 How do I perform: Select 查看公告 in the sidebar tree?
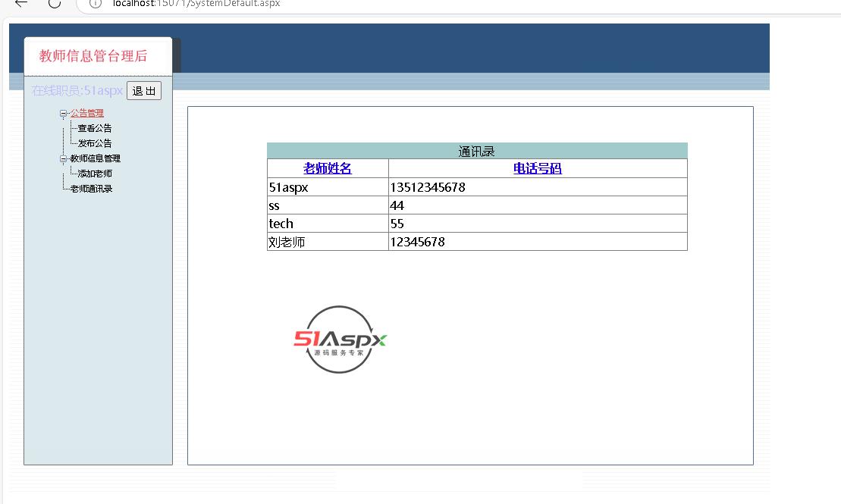[95, 128]
